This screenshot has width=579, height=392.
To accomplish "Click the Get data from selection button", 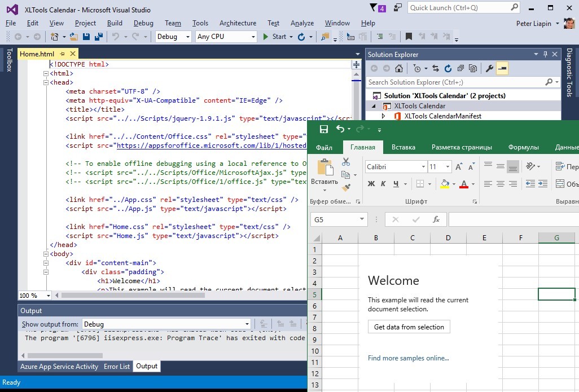I will [409, 327].
